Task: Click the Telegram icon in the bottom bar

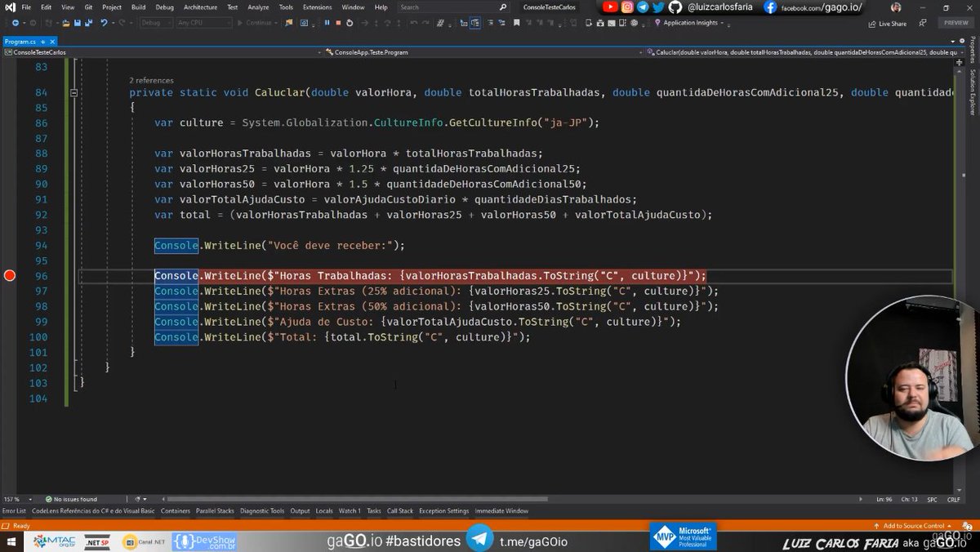Action: point(480,541)
